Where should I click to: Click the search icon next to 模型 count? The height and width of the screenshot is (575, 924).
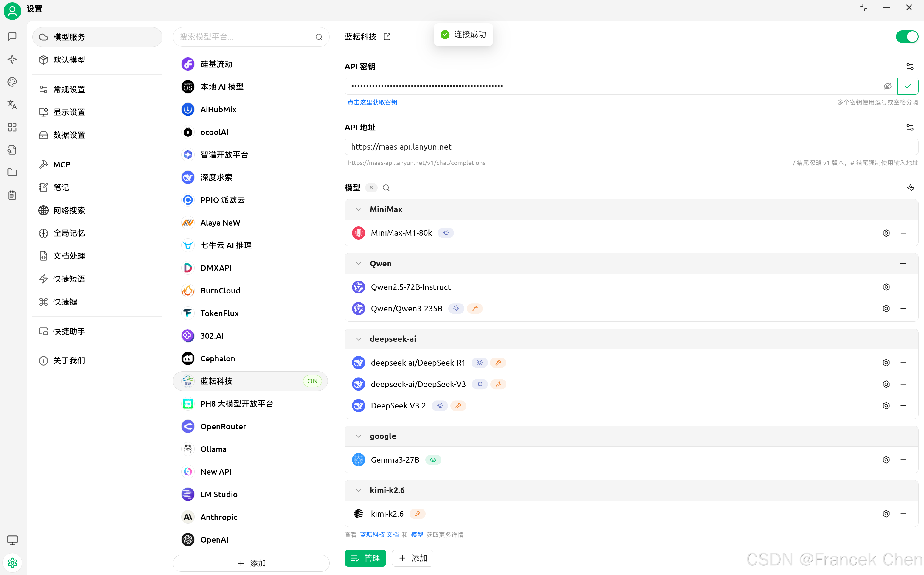pyautogui.click(x=386, y=188)
